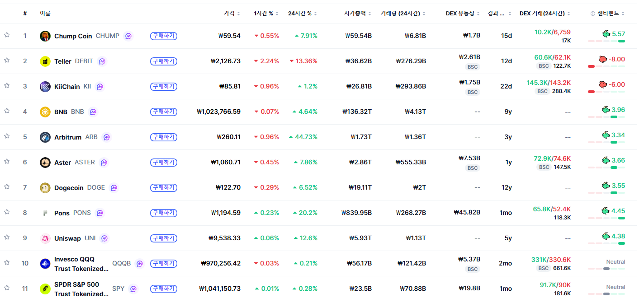Open purple chart icon next to BNB ticker
644x298 pixels.
[x=93, y=112]
